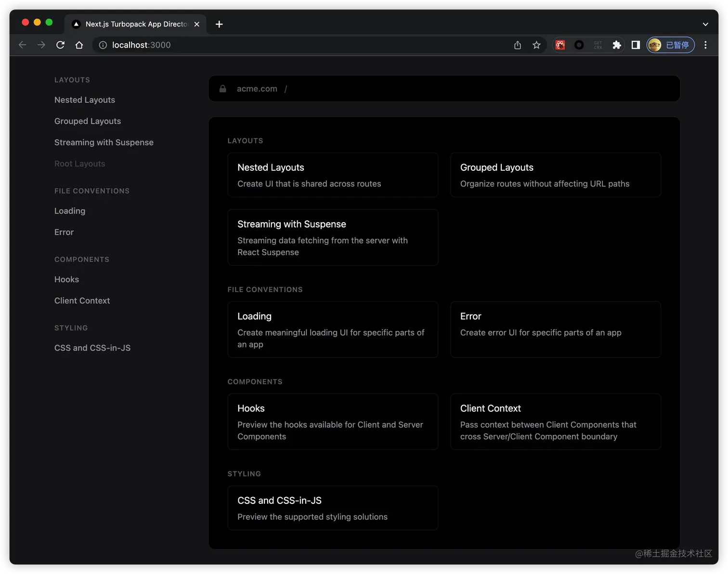The width and height of the screenshot is (728, 574).
Task: Open the Chrome three-dot menu
Action: pyautogui.click(x=705, y=45)
